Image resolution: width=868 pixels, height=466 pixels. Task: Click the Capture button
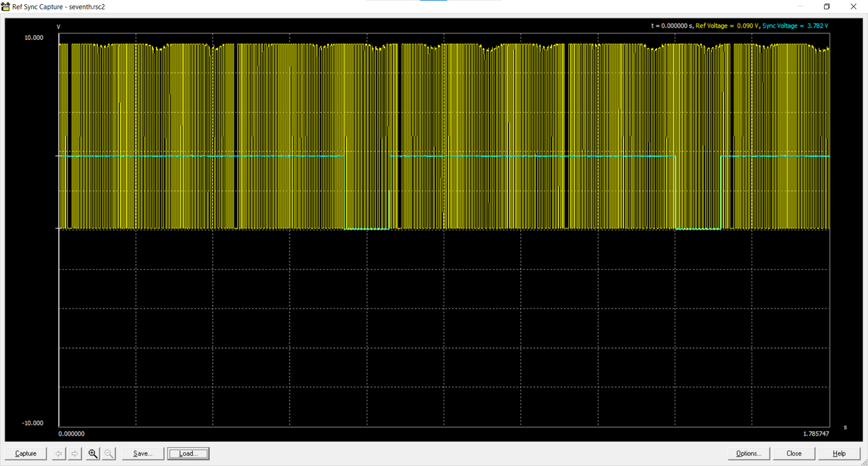[x=26, y=454]
